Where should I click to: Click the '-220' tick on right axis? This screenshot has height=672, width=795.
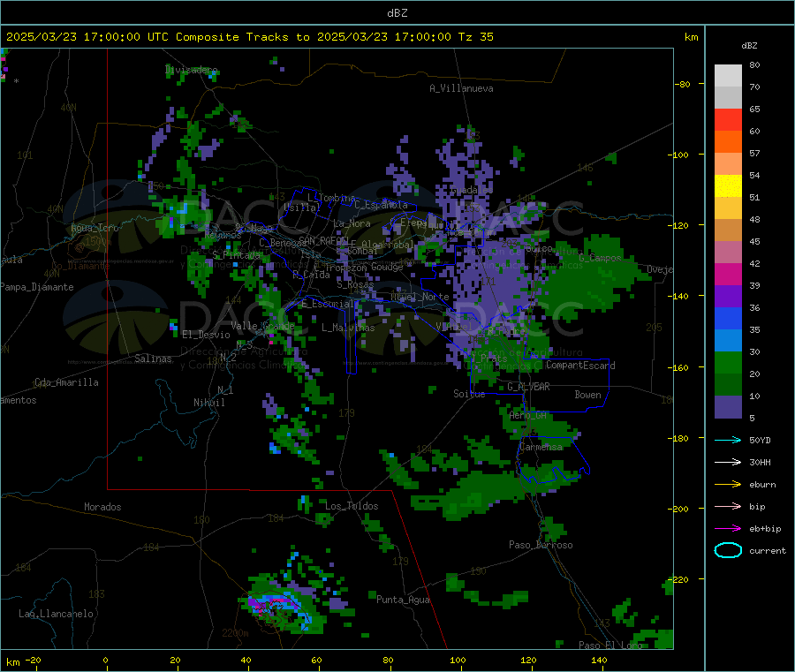[678, 579]
